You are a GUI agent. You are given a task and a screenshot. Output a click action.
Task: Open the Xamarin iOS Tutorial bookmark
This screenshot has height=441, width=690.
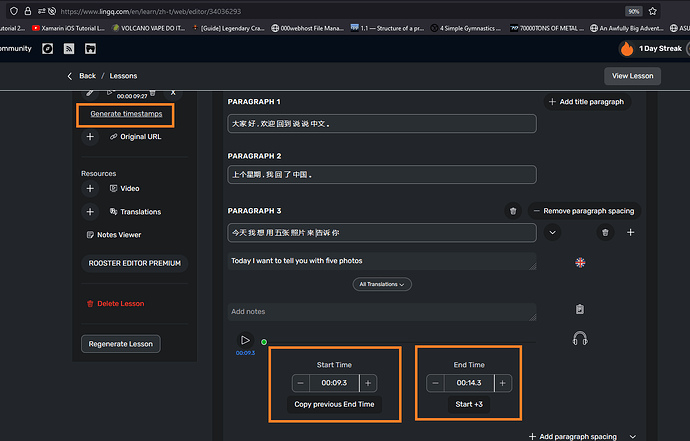point(68,28)
